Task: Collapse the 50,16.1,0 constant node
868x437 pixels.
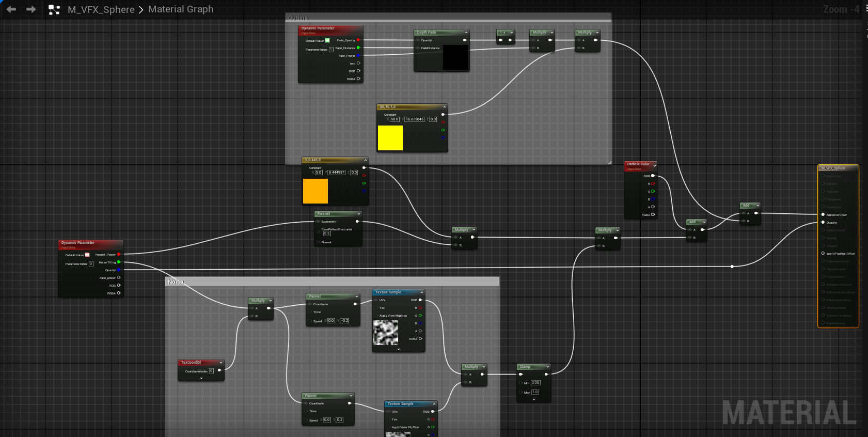Action: [x=444, y=107]
